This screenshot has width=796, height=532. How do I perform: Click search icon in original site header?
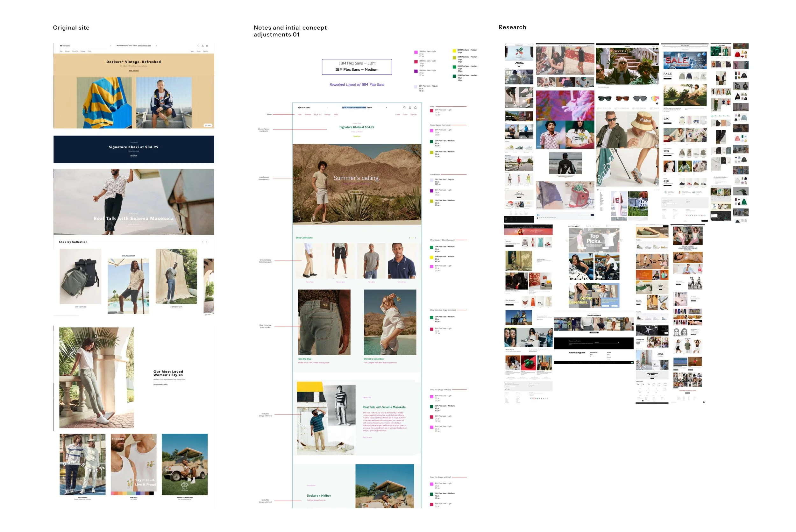[198, 46]
